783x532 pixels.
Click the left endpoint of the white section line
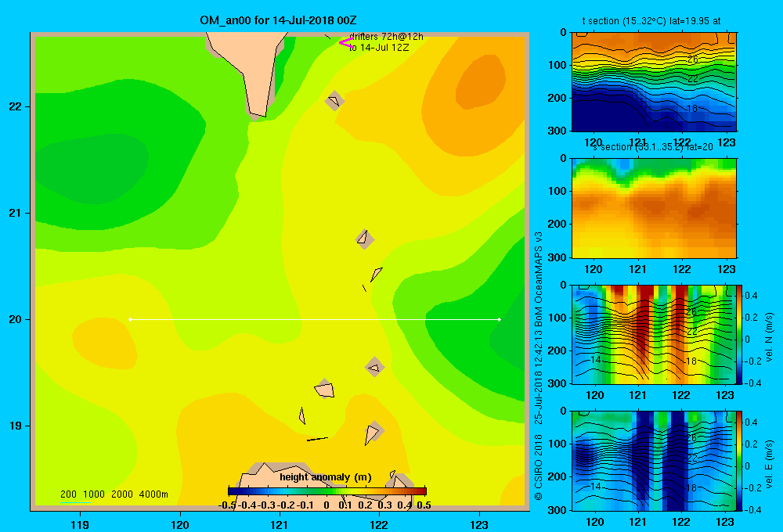tap(130, 319)
